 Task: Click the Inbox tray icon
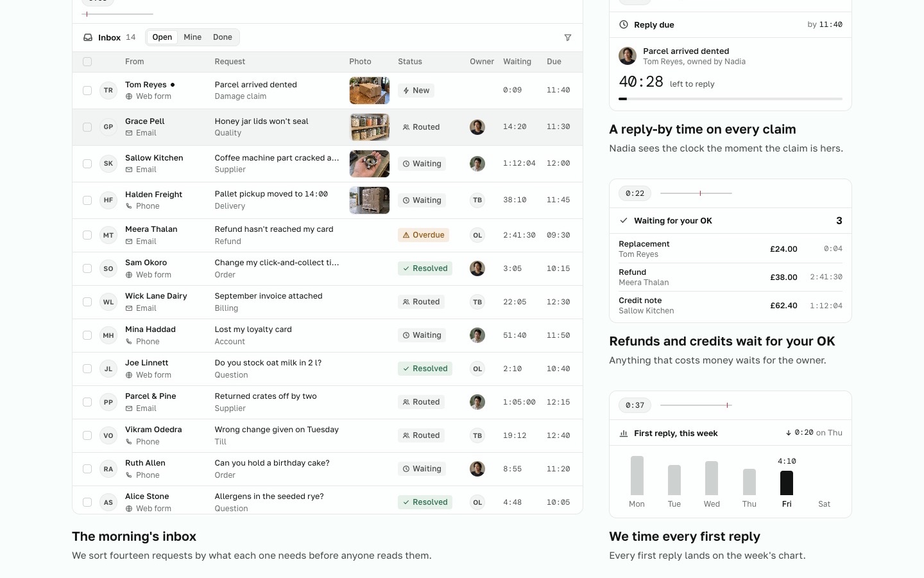coord(88,38)
